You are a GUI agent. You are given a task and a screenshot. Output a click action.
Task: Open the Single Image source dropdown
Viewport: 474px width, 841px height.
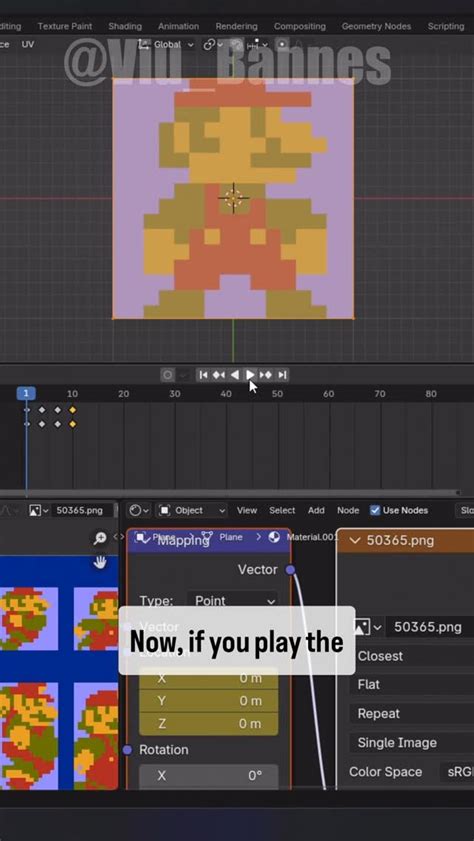pos(412,743)
